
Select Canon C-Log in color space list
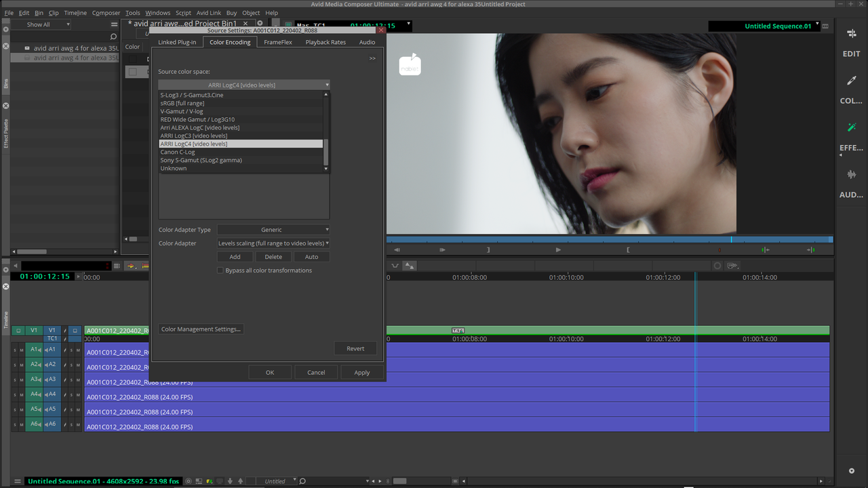click(x=241, y=152)
